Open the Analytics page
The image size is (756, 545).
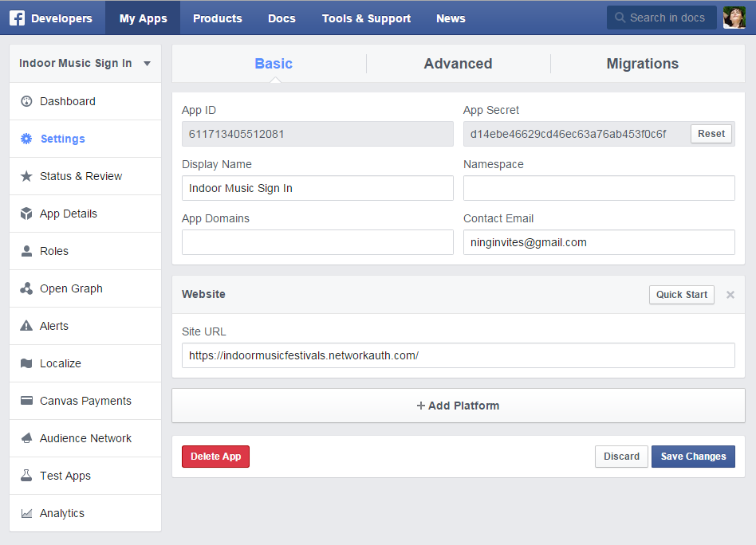[x=85, y=513]
